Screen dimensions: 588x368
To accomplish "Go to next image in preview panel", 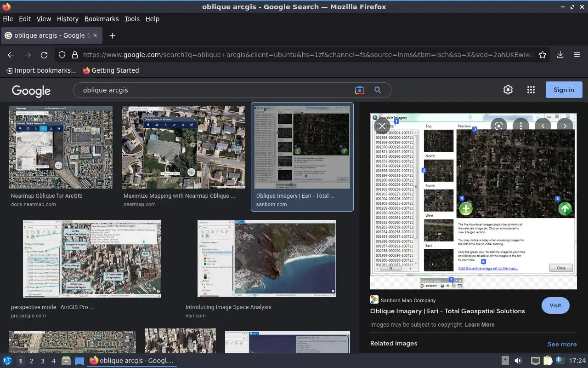I will 565,126.
